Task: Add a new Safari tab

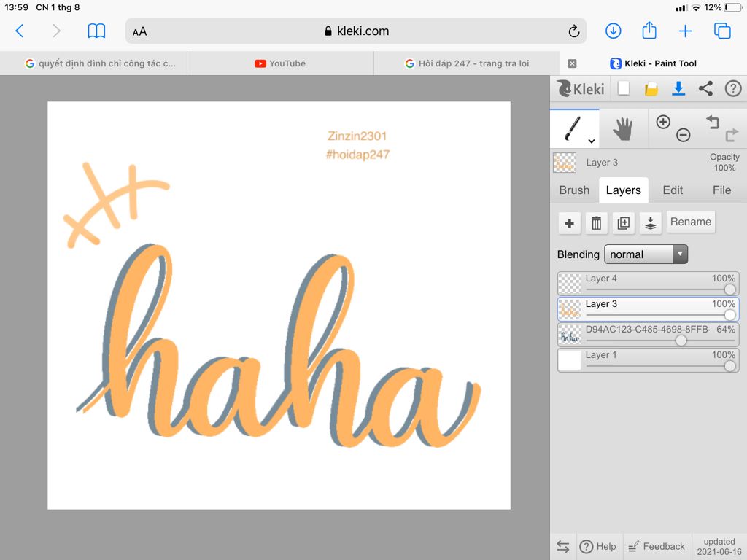Action: coord(685,31)
